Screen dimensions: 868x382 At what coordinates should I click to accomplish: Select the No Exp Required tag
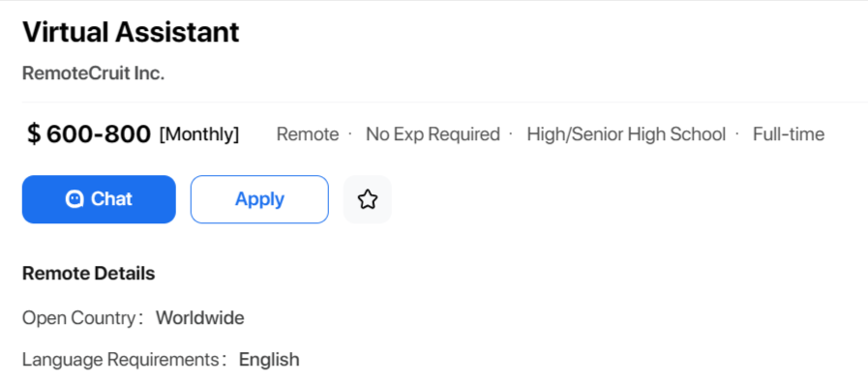click(433, 134)
